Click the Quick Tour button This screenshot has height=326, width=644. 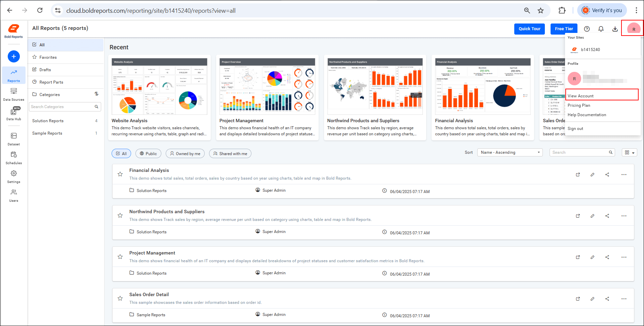(529, 29)
